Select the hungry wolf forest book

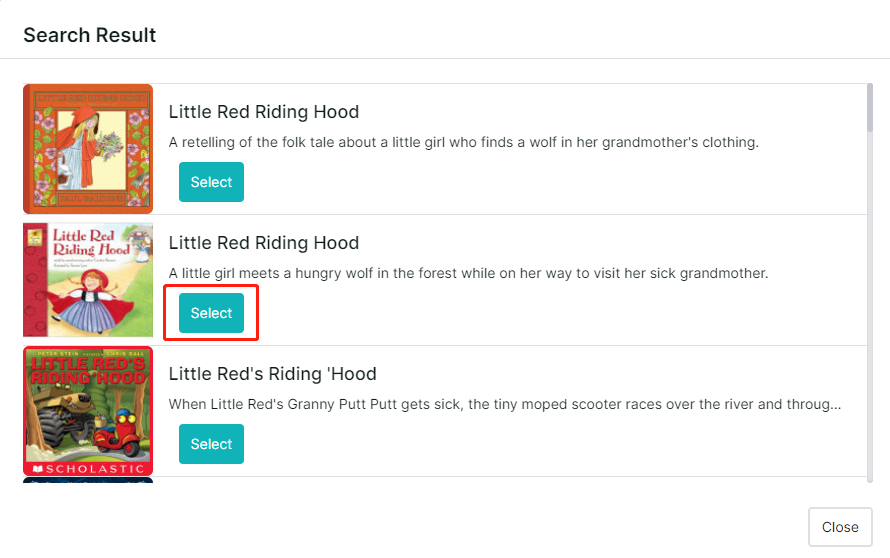point(211,313)
